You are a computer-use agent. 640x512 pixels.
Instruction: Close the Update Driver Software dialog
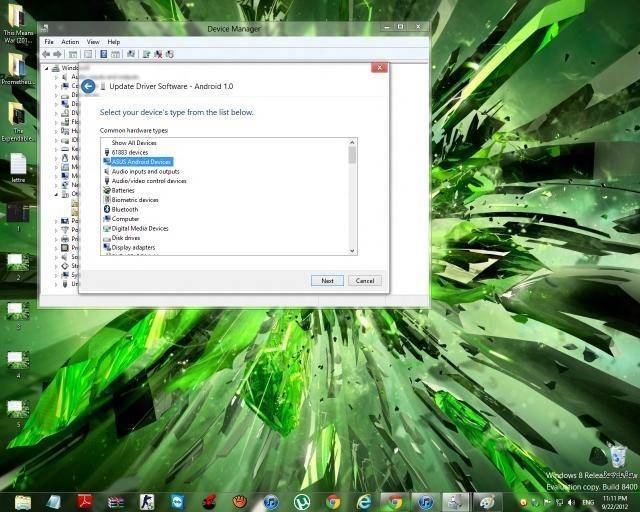(380, 68)
